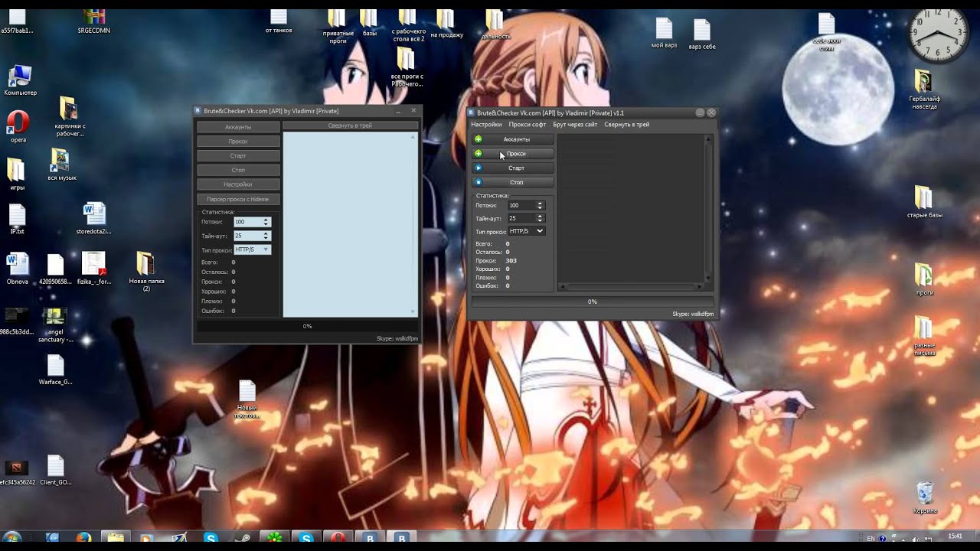Click Свернуть в трей button in left window
The image size is (980, 551).
pyautogui.click(x=350, y=126)
